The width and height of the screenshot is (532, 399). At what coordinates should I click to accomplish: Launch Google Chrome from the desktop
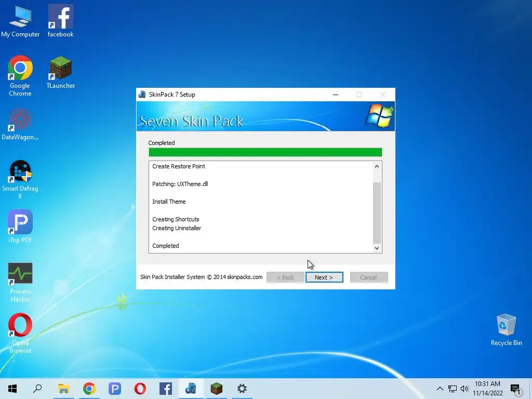20,76
